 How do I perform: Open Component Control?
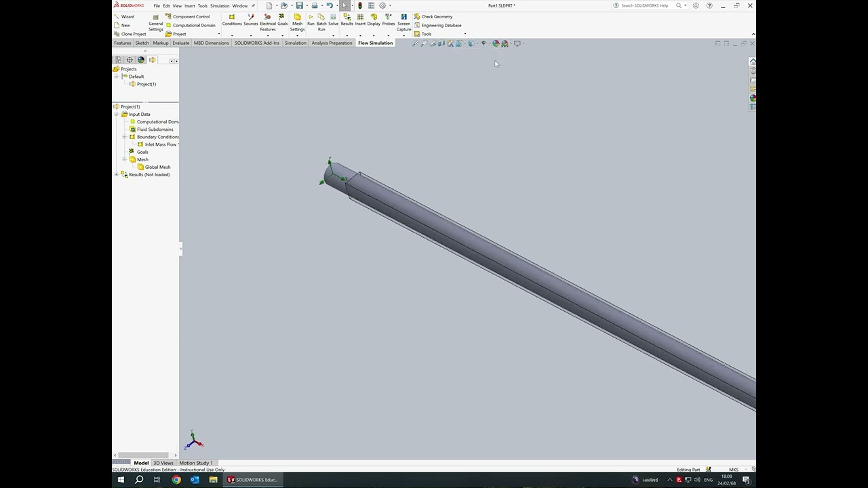pos(188,16)
